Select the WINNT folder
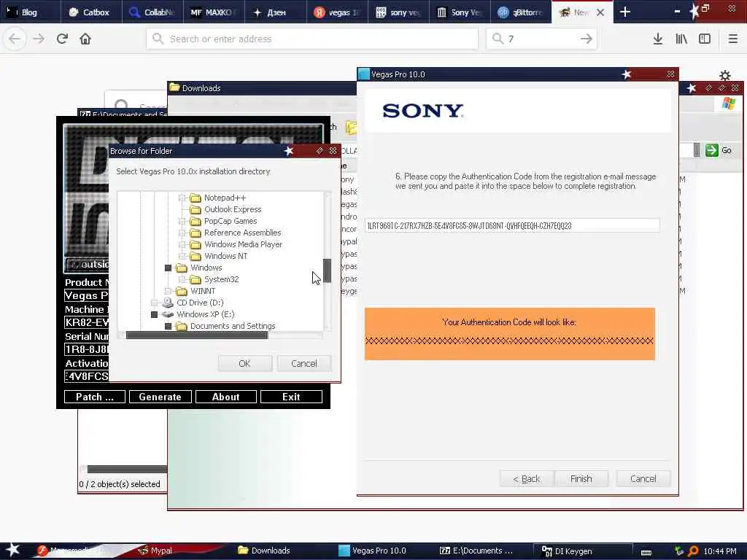 [x=203, y=291]
